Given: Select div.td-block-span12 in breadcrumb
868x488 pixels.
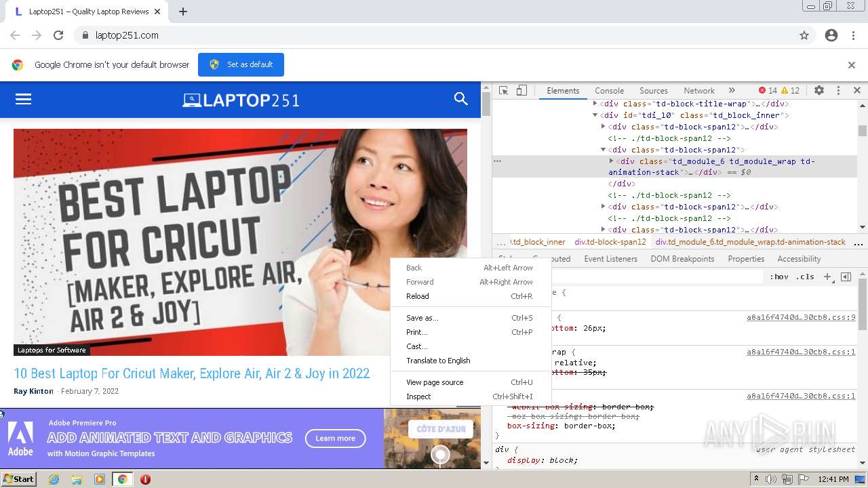Looking at the screenshot, I should 610,242.
